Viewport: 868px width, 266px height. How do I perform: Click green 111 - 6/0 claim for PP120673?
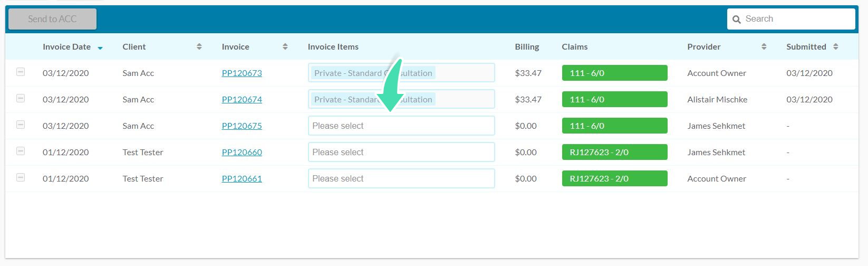pyautogui.click(x=614, y=73)
